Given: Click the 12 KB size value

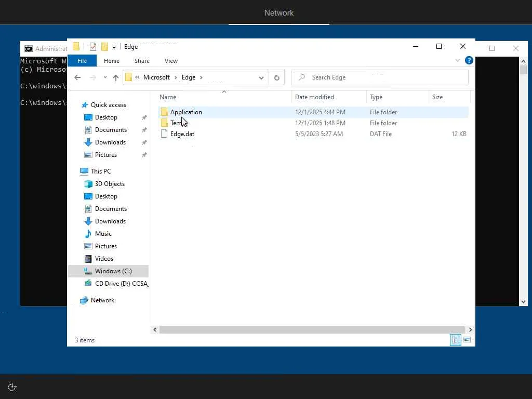Looking at the screenshot, I should point(459,134).
